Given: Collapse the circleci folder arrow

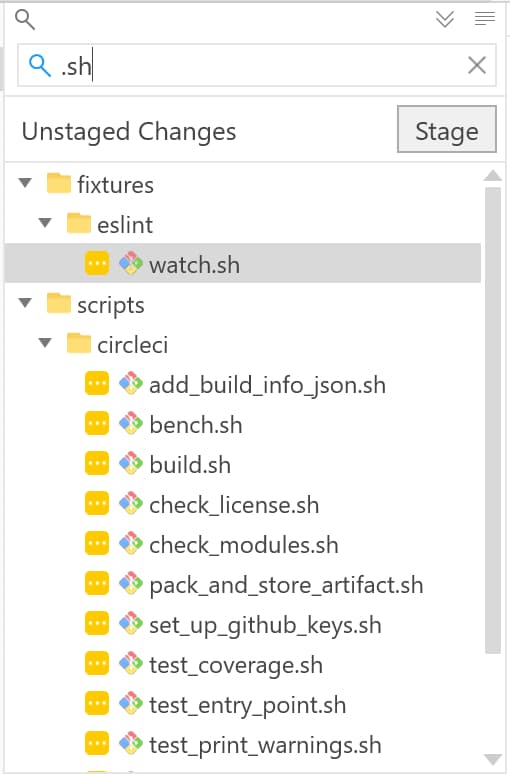Looking at the screenshot, I should (x=45, y=343).
